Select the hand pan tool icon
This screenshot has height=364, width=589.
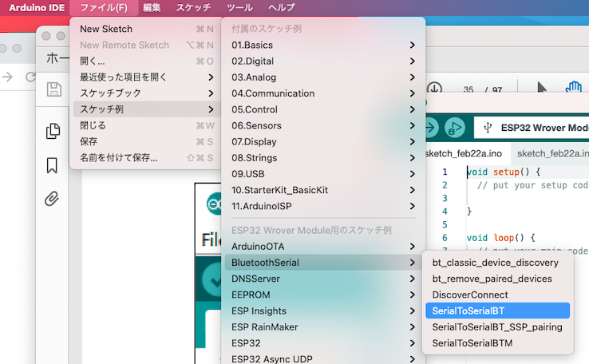(x=573, y=87)
